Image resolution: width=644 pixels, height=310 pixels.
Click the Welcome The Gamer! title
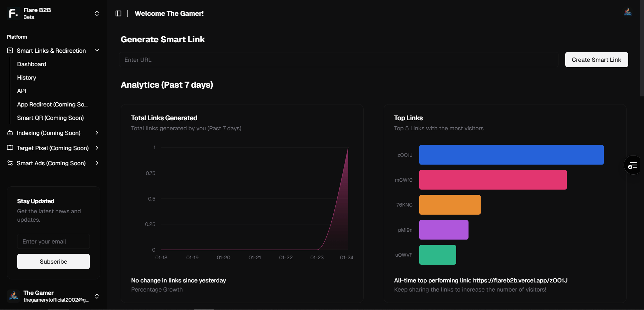169,13
